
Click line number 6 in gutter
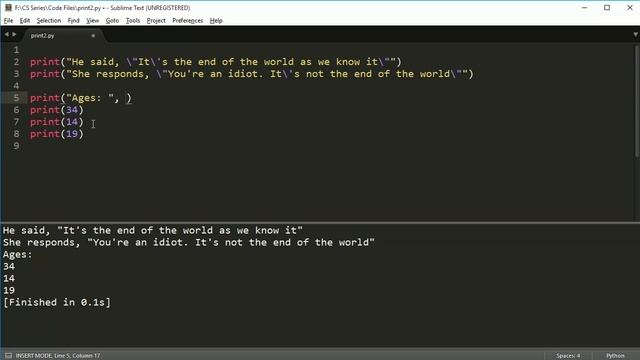pyautogui.click(x=16, y=110)
